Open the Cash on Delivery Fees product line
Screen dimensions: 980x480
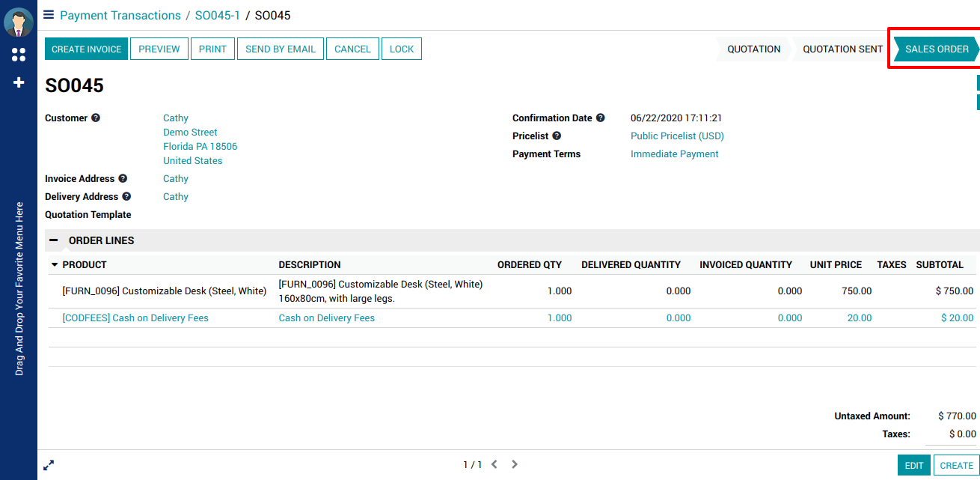click(135, 318)
